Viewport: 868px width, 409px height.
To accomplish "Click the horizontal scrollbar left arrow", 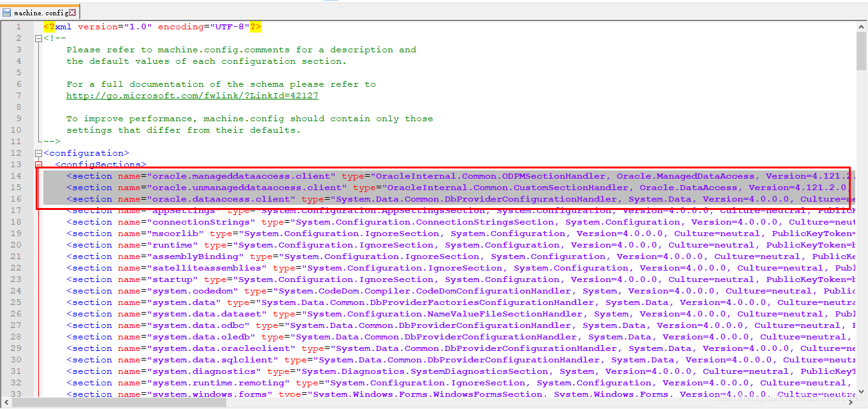I will 5,403.
